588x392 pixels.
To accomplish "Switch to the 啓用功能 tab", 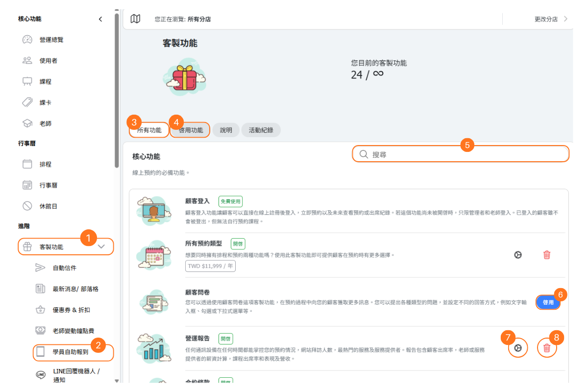I will tap(191, 130).
